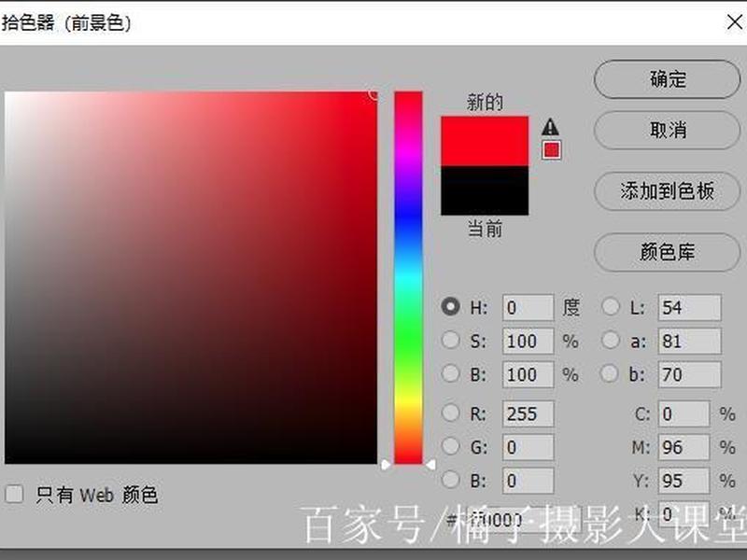
Task: Select the HSB brightness B radio button
Action: pyautogui.click(x=450, y=373)
